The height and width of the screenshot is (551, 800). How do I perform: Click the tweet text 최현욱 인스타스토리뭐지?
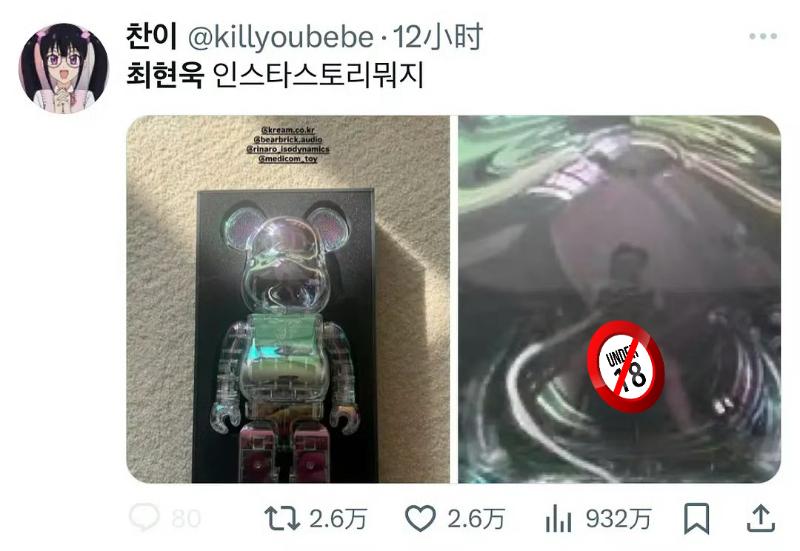pyautogui.click(x=274, y=76)
